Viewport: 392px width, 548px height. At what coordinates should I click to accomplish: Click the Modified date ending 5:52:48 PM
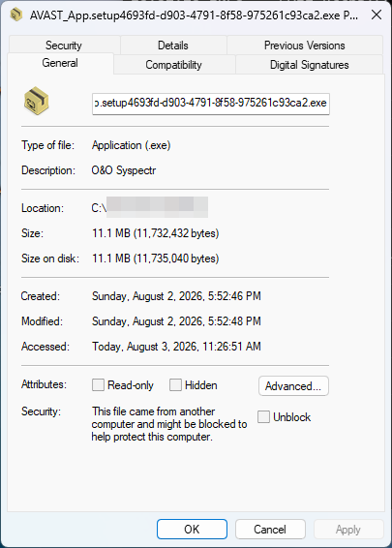click(x=176, y=321)
